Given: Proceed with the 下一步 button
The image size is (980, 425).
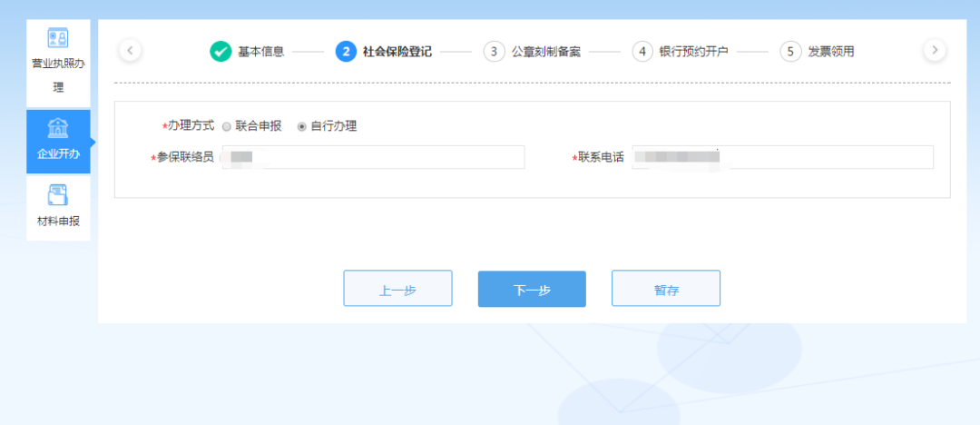Looking at the screenshot, I should pos(532,290).
